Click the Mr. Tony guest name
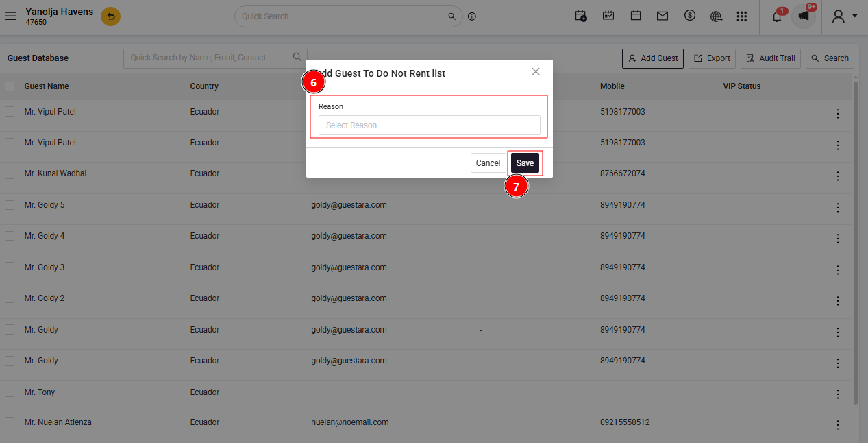 pos(40,392)
